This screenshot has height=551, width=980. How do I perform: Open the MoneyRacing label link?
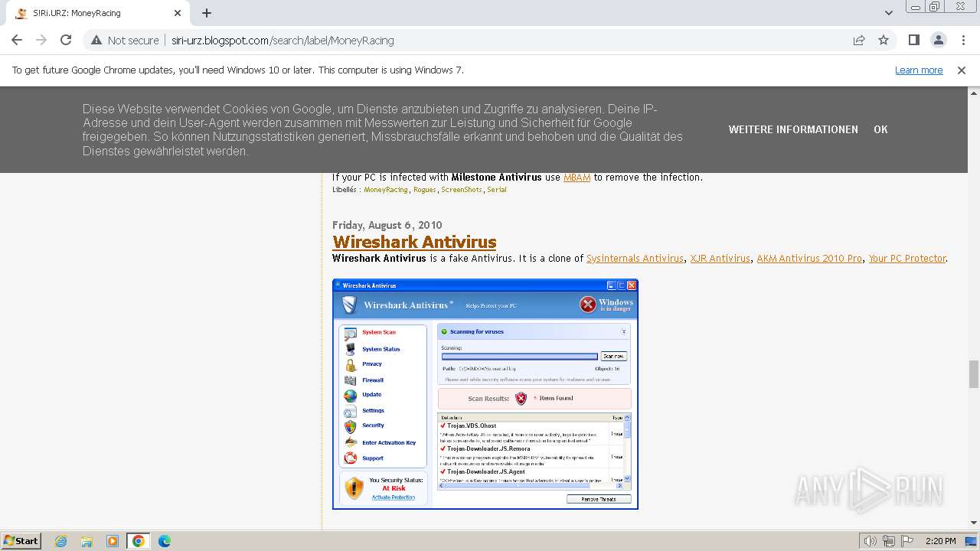(386, 190)
